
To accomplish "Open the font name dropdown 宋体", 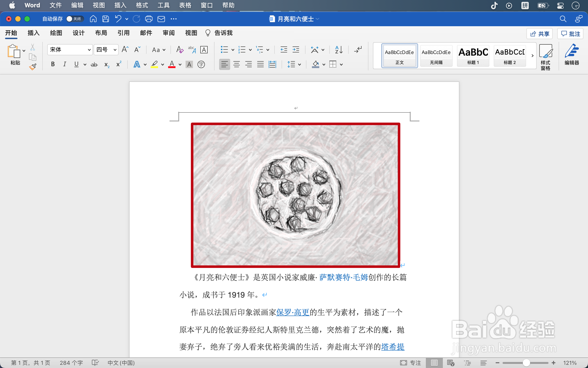I will pyautogui.click(x=70, y=50).
